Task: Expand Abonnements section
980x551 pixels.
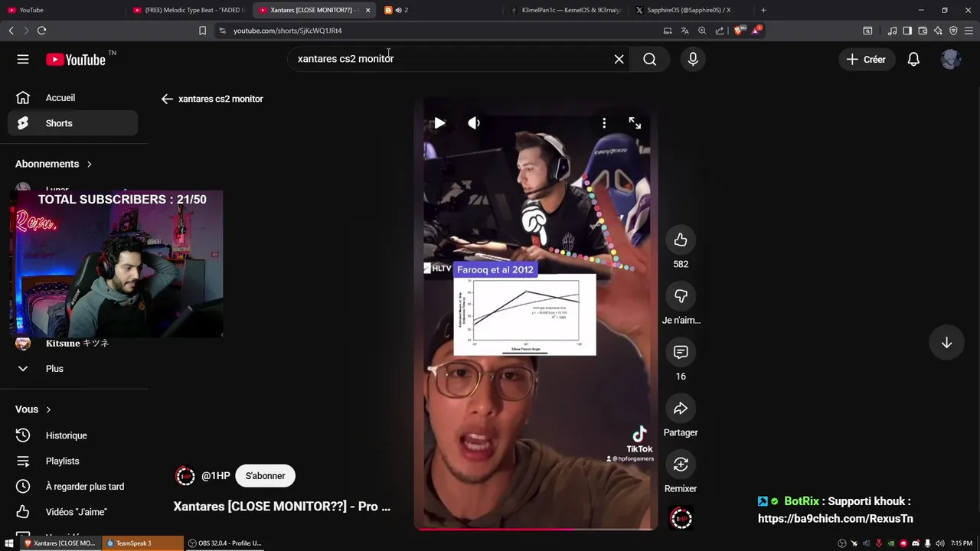Action: click(x=54, y=164)
